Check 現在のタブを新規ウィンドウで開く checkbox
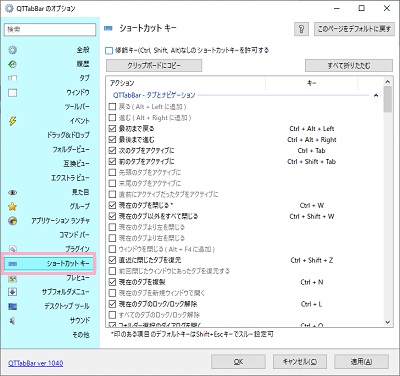 [x=112, y=293]
